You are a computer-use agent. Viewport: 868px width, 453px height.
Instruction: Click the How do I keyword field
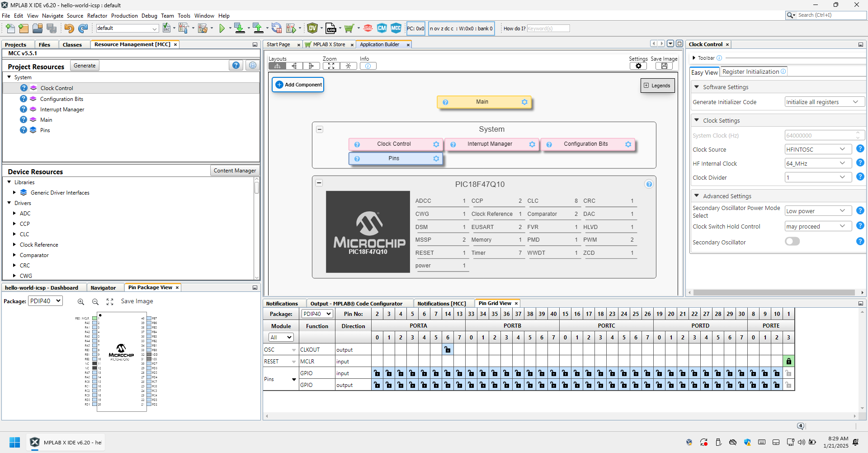548,29
